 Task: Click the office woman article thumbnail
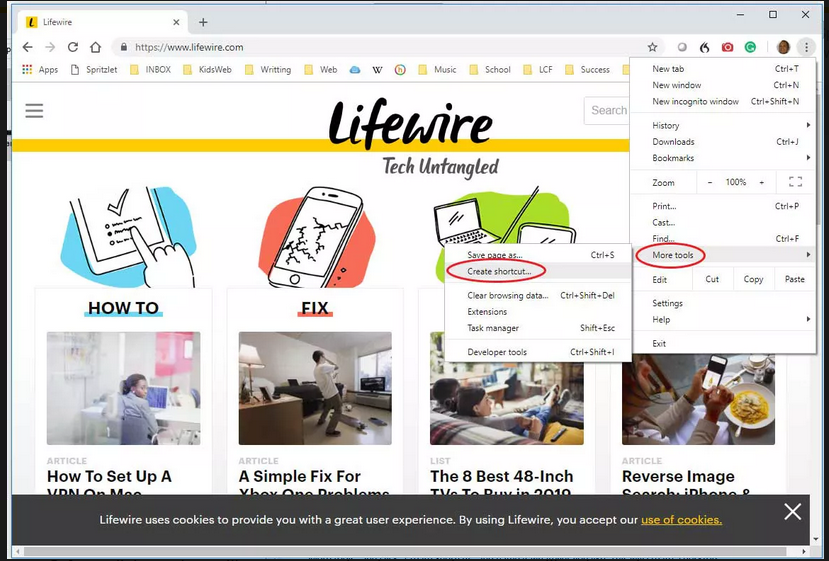pos(123,388)
